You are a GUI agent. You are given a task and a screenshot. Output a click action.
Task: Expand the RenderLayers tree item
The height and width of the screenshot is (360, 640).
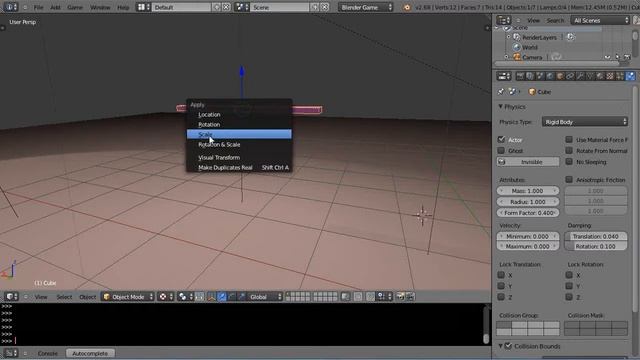509,37
